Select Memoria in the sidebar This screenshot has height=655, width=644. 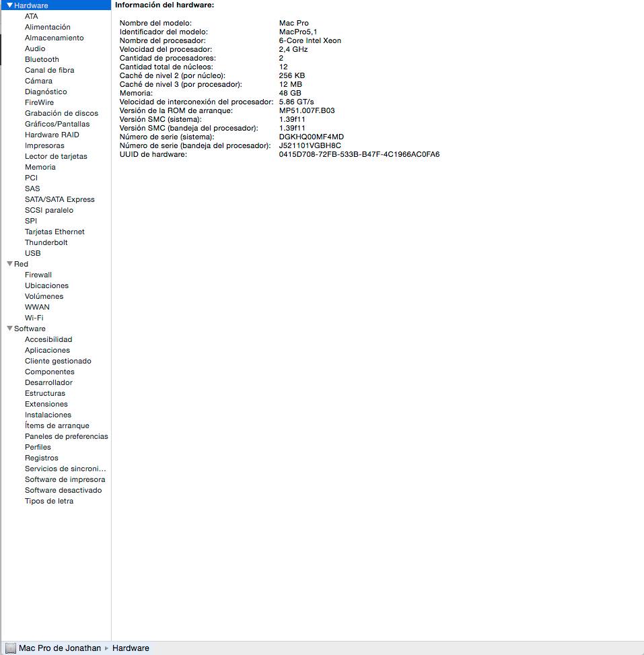point(40,167)
